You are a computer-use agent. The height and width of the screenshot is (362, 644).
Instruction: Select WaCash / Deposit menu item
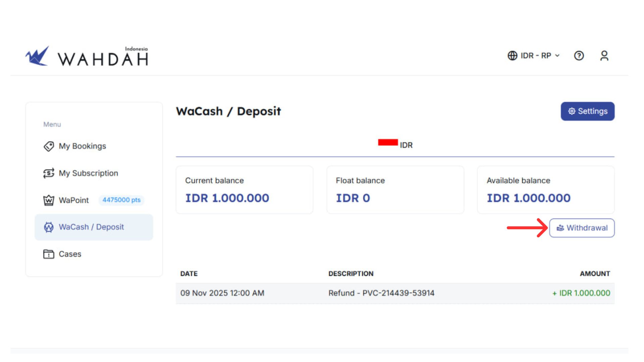pyautogui.click(x=91, y=227)
